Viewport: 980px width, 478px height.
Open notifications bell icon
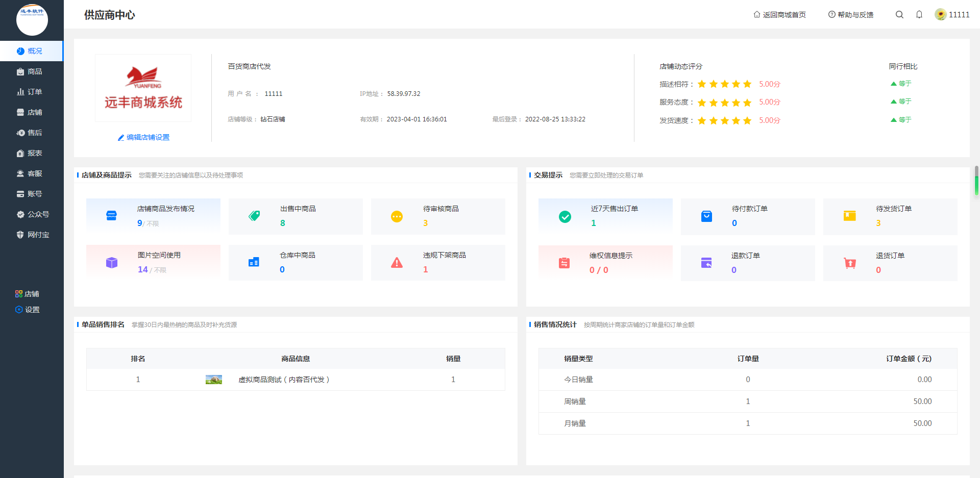point(919,15)
